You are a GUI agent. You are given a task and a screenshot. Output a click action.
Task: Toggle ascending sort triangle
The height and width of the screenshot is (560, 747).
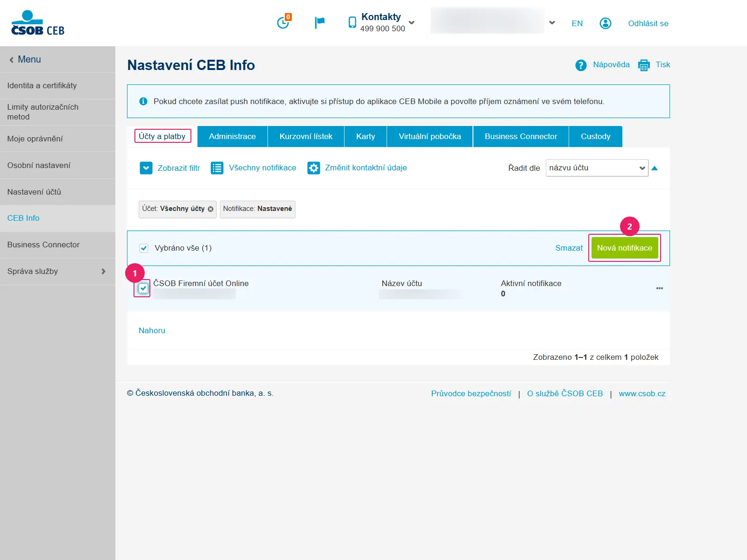(x=655, y=168)
